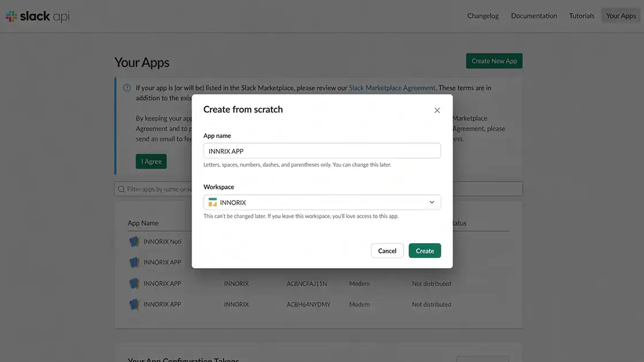
Task: Click INNORIX workspace in ACBH64NYDMY row
Action: pos(236,305)
